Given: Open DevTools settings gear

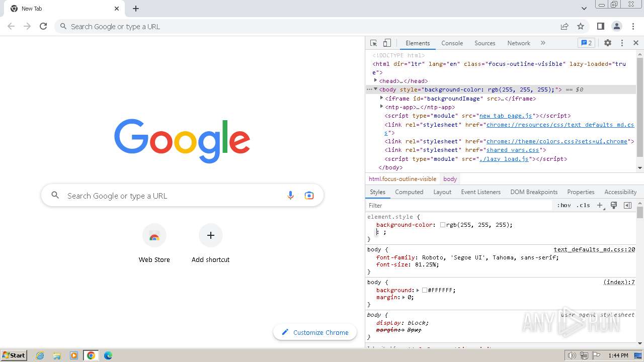Looking at the screenshot, I should [x=608, y=43].
